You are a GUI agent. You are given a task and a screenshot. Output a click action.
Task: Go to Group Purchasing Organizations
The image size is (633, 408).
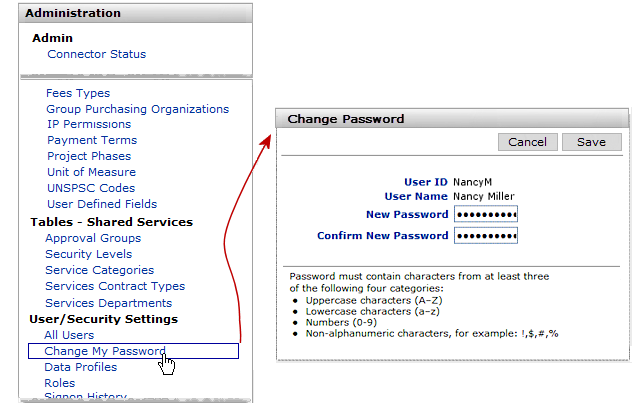click(x=137, y=108)
